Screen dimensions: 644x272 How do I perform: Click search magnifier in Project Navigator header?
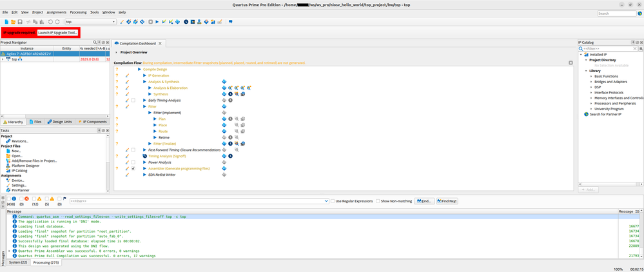[x=95, y=43]
